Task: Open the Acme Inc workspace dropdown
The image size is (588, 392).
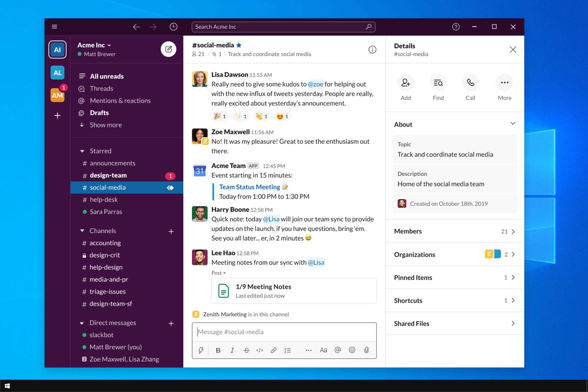Action: (x=94, y=45)
